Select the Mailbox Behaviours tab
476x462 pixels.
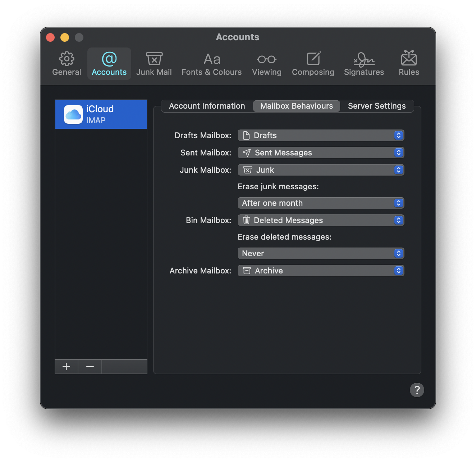point(296,106)
